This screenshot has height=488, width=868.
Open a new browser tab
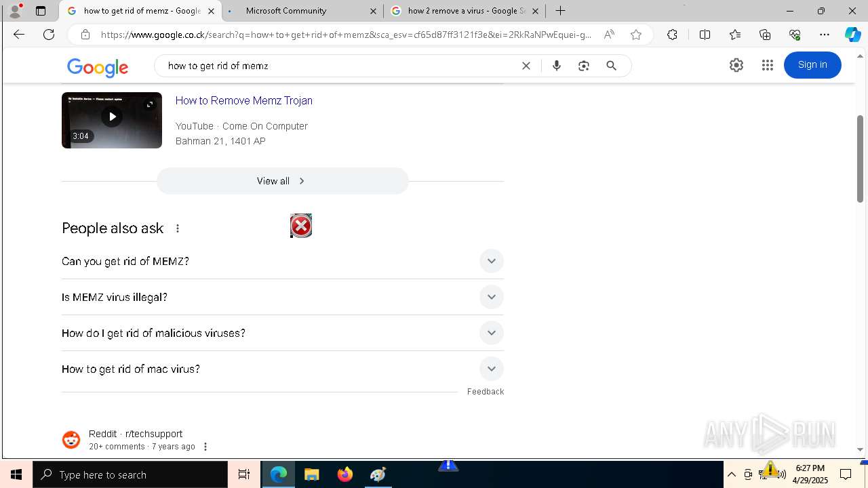coord(561,11)
